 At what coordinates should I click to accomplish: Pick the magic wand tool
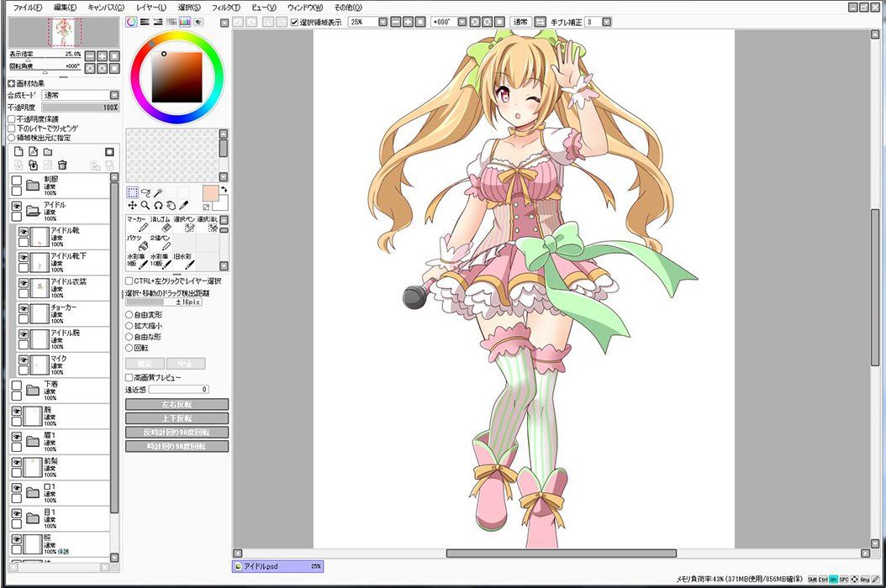[157, 192]
